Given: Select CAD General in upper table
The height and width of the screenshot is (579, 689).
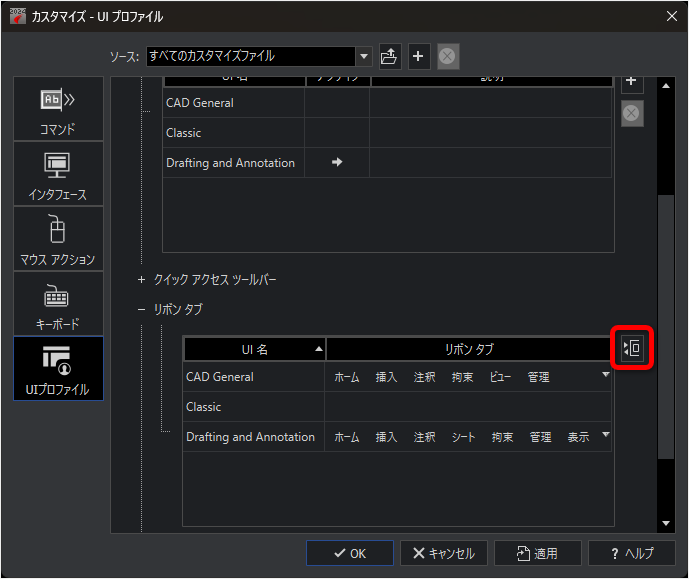Looking at the screenshot, I should 387,103.
